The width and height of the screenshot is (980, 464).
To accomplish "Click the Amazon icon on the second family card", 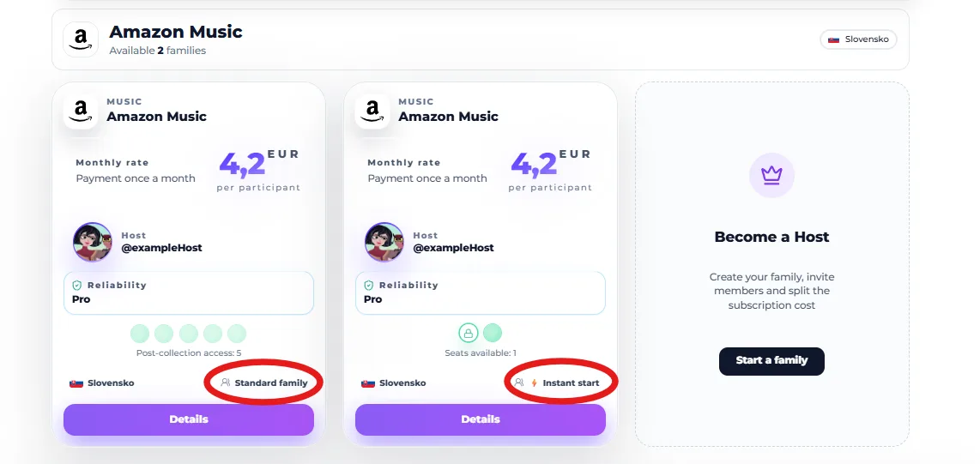I will click(x=372, y=111).
